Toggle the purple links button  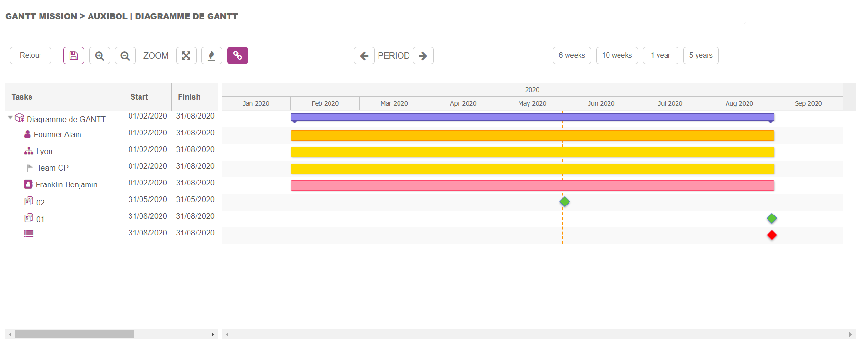(238, 56)
